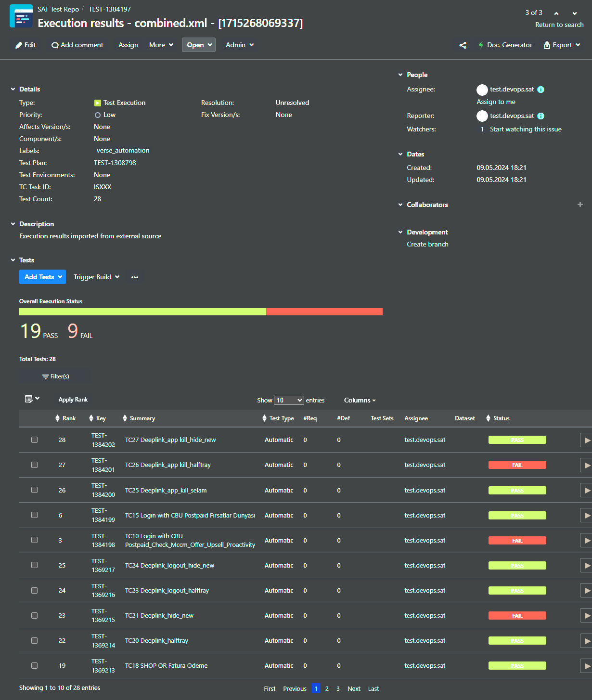This screenshot has height=700, width=592.
Task: Click info icon next to Reporter name
Action: [x=541, y=116]
